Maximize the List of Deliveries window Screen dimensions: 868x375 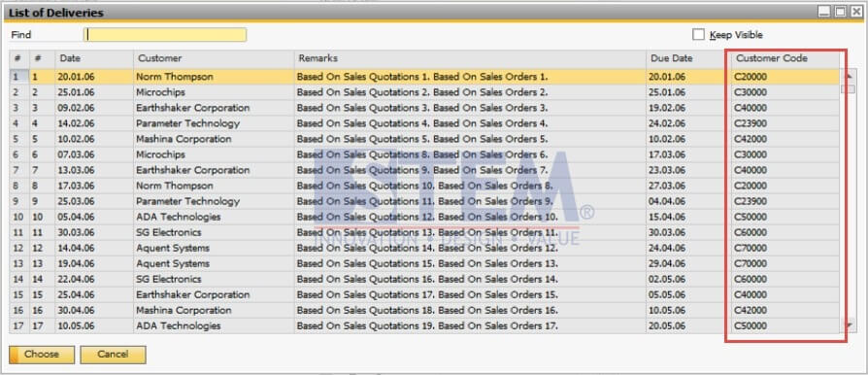(840, 12)
